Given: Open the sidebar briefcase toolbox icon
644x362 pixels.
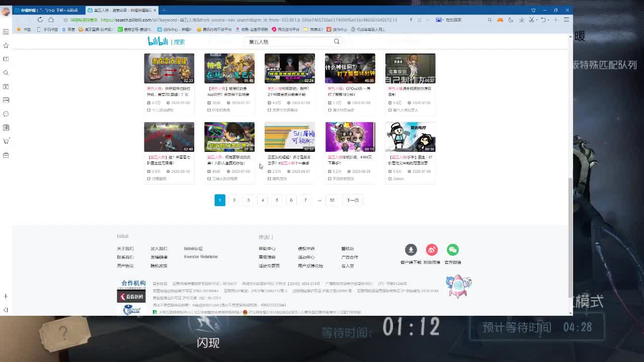Looking at the screenshot, I should point(6,155).
